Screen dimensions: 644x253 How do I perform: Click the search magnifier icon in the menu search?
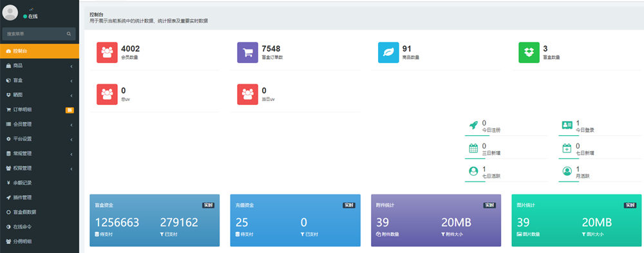(69, 33)
